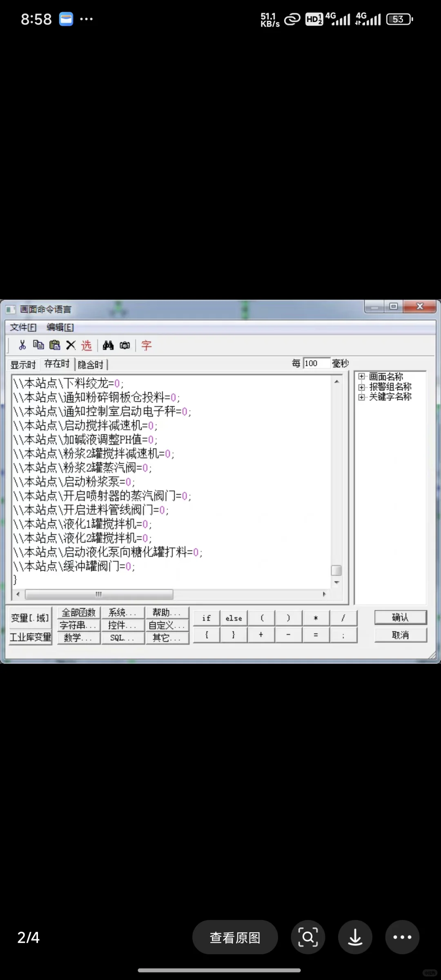
Task: Click the horizontal scrollbar right arrow
Action: (x=324, y=594)
